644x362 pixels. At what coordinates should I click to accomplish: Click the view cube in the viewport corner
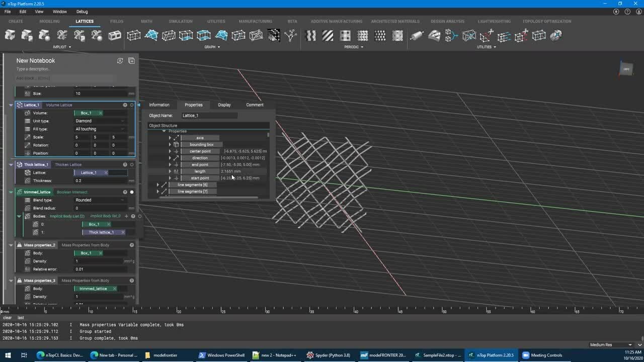pos(626,69)
